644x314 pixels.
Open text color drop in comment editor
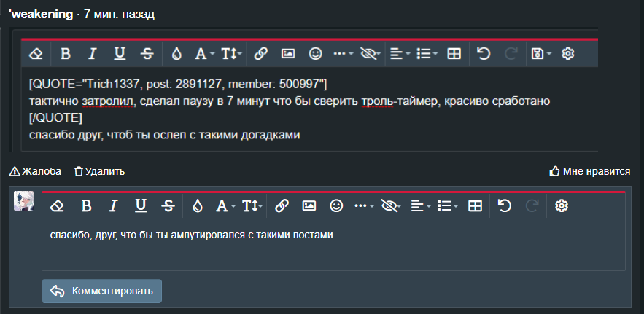[x=198, y=205]
